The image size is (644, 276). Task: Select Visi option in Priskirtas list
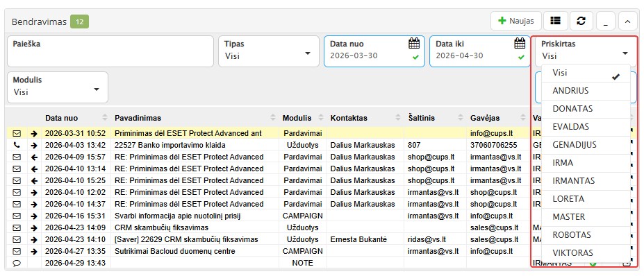(x=586, y=74)
